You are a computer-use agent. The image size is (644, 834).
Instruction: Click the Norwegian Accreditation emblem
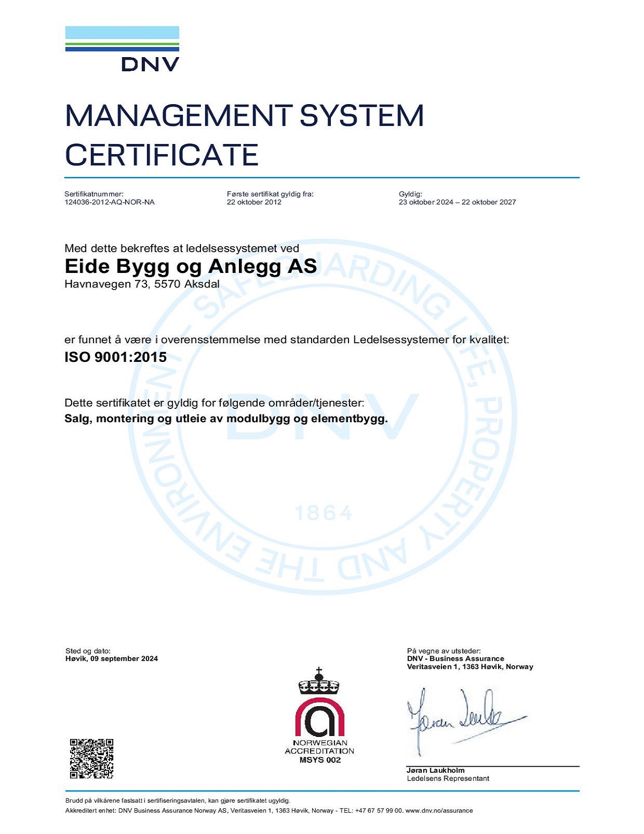(x=319, y=715)
